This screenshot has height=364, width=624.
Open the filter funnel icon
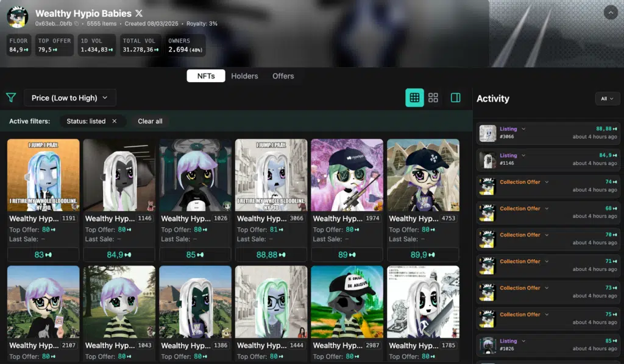11,97
